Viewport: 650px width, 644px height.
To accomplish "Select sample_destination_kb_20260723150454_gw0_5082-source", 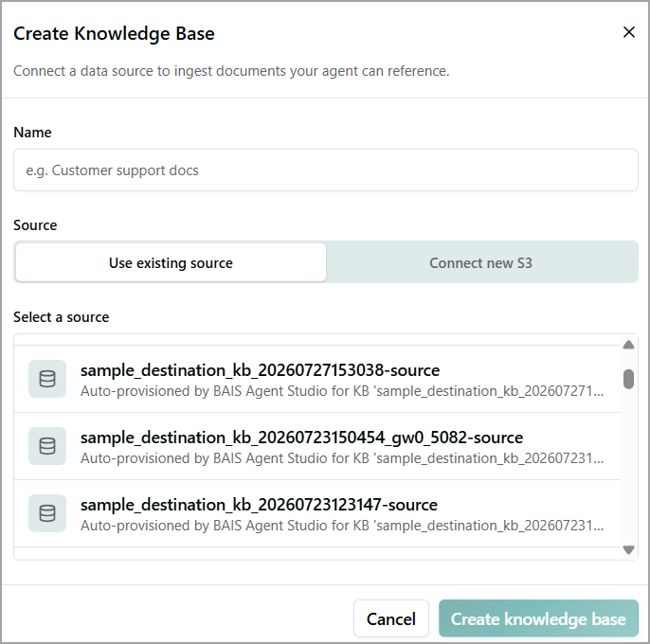I will click(x=316, y=446).
